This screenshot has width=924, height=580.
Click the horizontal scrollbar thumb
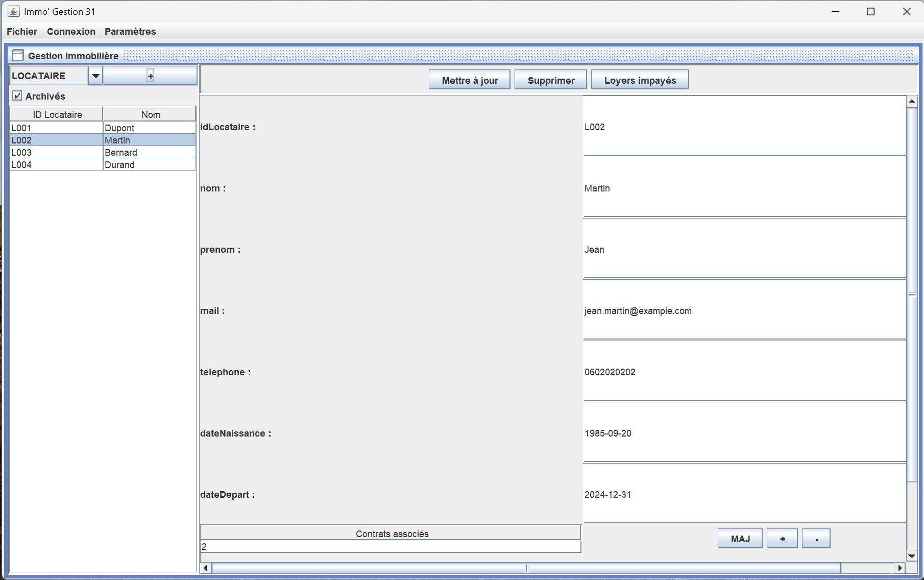click(526, 568)
